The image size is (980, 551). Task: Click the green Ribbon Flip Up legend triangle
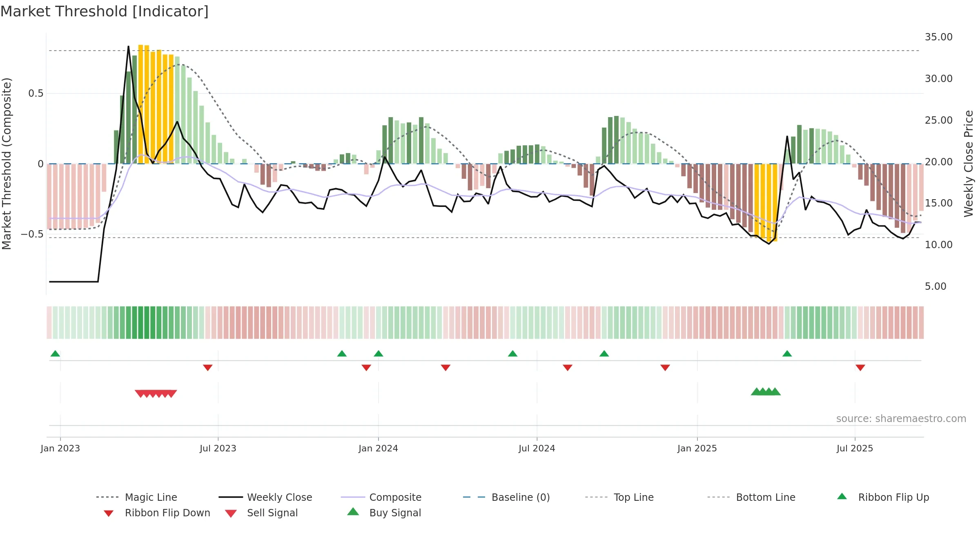point(842,496)
